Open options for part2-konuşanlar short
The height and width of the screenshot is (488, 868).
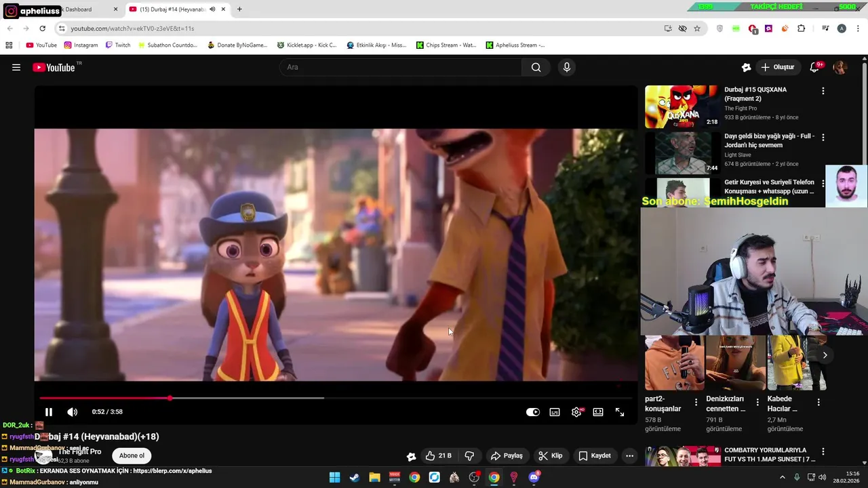tap(696, 402)
